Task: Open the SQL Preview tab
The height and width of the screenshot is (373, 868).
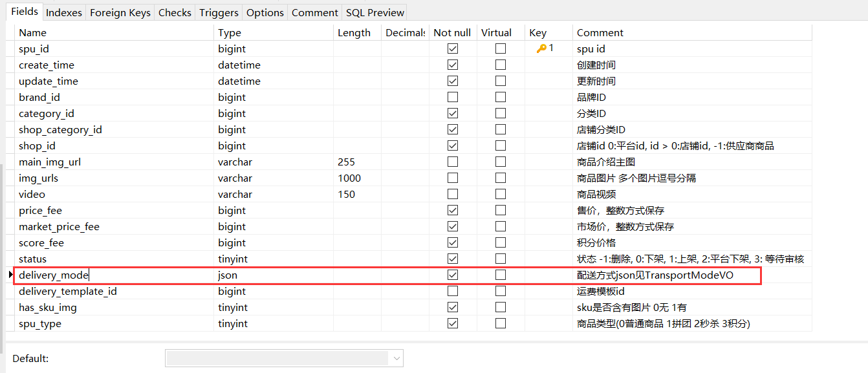Action: (374, 12)
